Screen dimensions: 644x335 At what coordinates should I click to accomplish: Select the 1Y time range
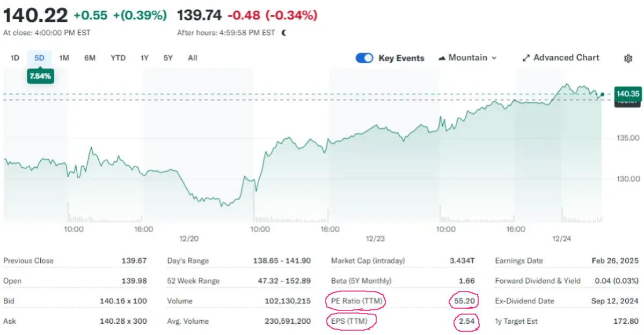click(x=144, y=58)
